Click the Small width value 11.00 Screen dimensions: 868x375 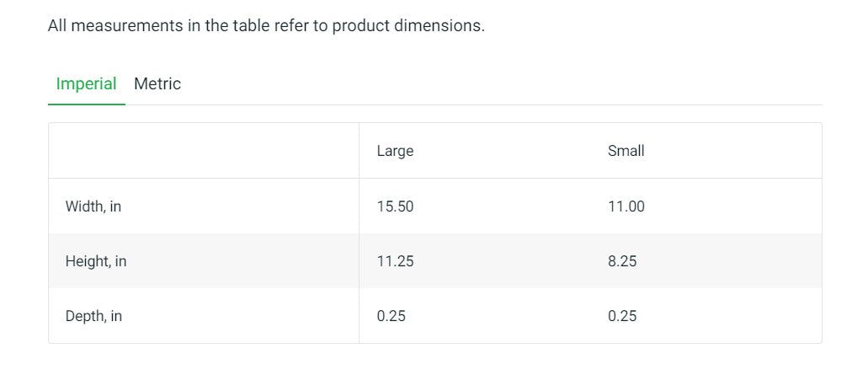626,206
